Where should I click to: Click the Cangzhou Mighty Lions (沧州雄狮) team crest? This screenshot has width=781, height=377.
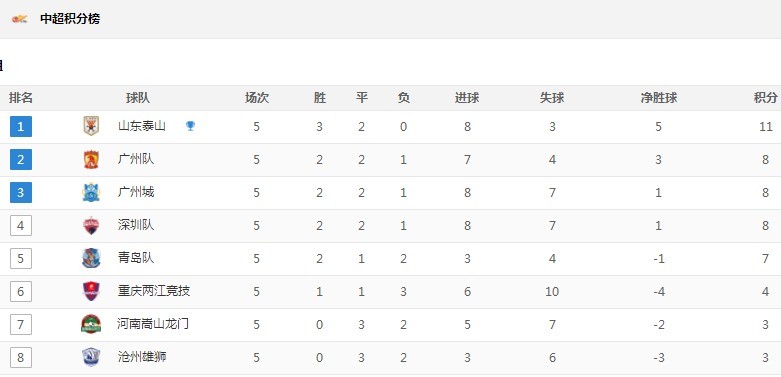[x=91, y=357]
